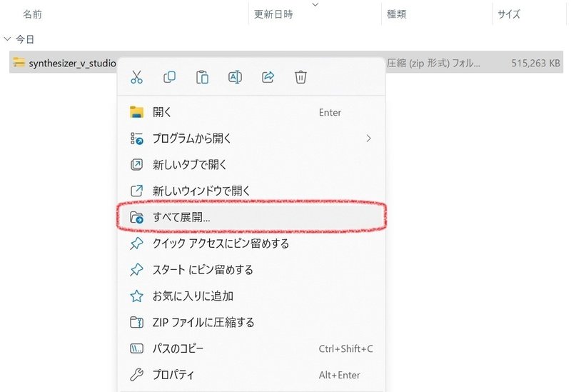Screen dimensions: 571x392
Task: Choose 新しいタブで開く
Action: point(251,165)
